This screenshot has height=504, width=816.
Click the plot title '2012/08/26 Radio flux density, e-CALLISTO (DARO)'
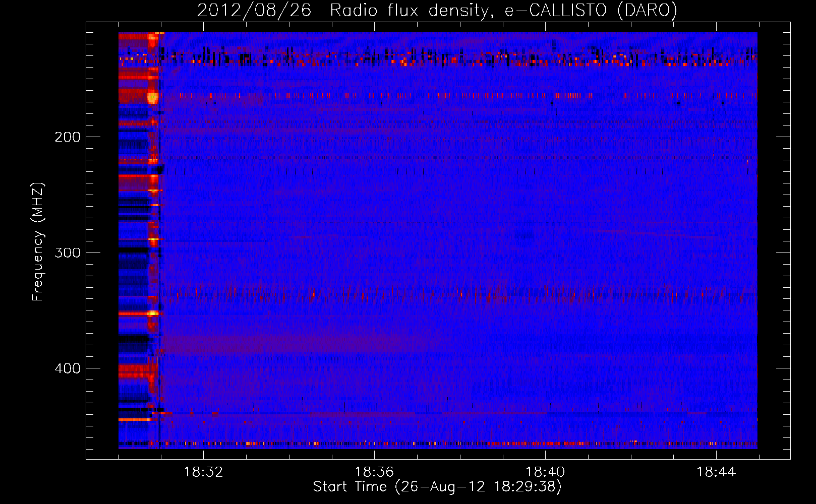pyautogui.click(x=437, y=11)
